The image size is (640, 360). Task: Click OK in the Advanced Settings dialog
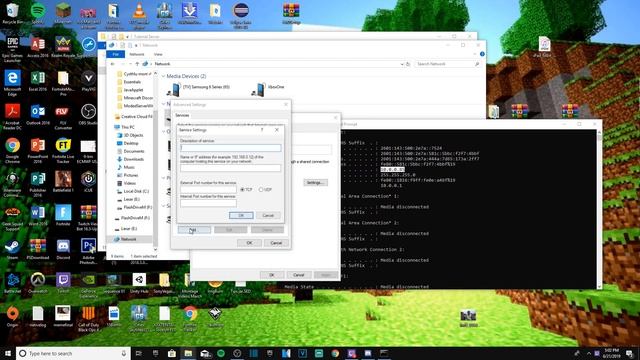coord(249,243)
